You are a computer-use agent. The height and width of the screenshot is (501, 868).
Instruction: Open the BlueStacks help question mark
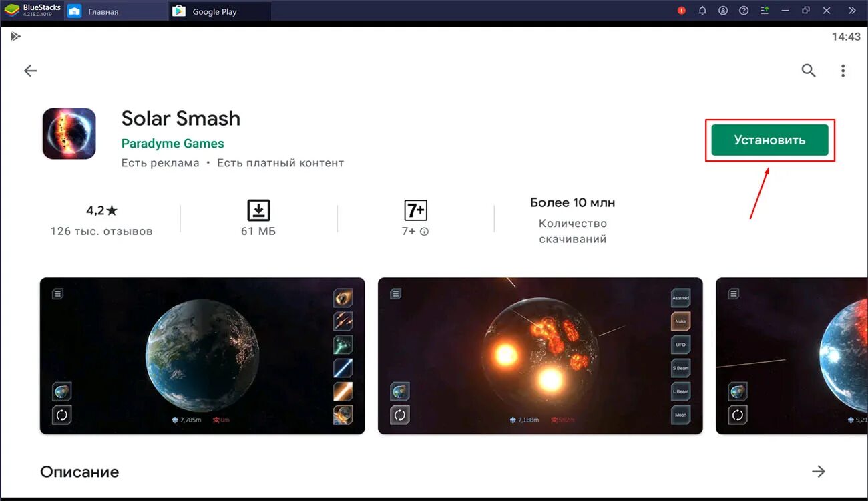click(x=744, y=11)
